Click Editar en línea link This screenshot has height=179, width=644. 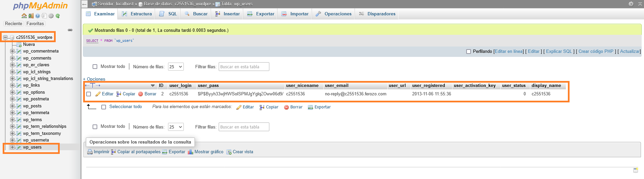tap(509, 52)
